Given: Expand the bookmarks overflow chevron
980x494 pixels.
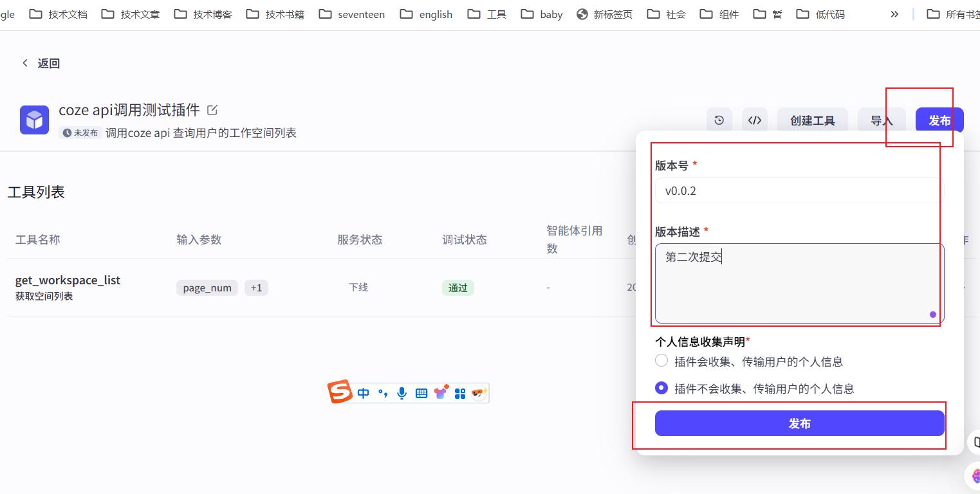Looking at the screenshot, I should point(894,14).
